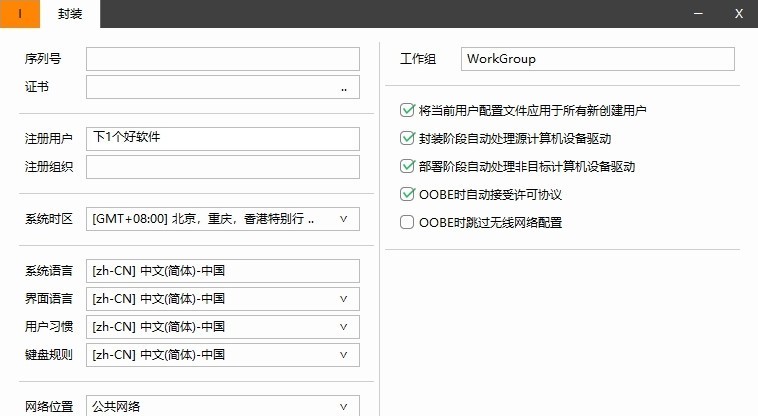Minimize the window
758x416 pixels.
pyautogui.click(x=698, y=14)
